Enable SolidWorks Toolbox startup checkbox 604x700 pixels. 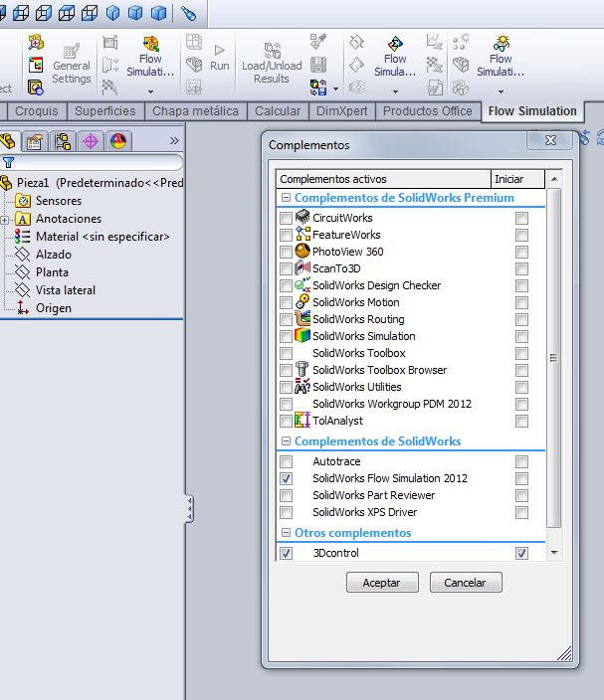521,353
